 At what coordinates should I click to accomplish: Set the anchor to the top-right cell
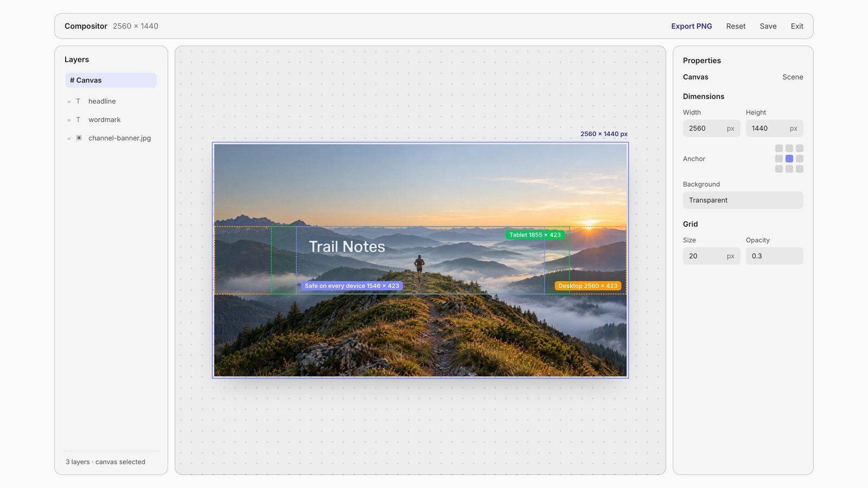tap(800, 149)
